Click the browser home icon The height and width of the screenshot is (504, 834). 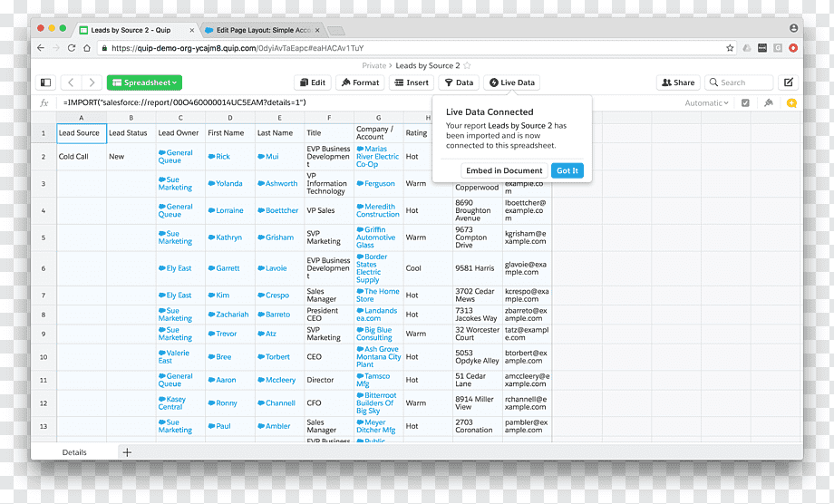coord(87,48)
